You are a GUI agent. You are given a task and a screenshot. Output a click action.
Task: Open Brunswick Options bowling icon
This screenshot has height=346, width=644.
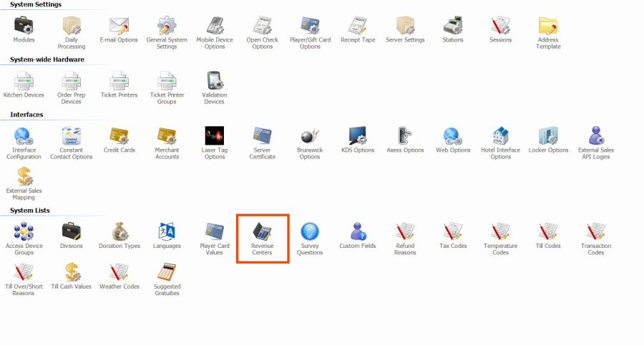310,136
